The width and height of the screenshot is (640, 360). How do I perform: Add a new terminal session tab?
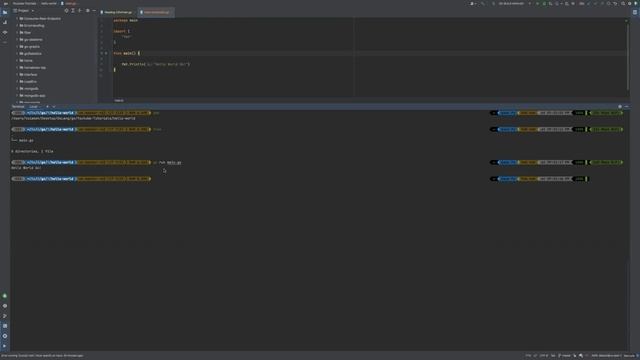(47, 107)
